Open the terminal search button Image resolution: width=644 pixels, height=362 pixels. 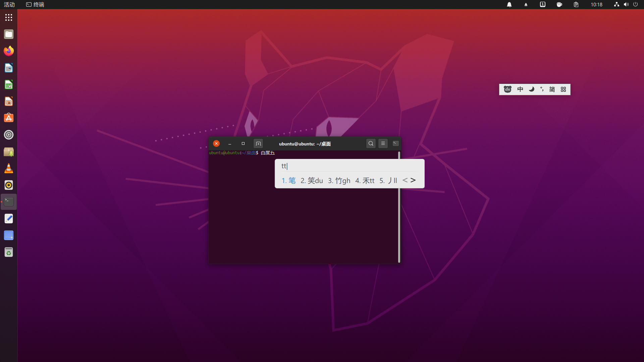click(371, 143)
